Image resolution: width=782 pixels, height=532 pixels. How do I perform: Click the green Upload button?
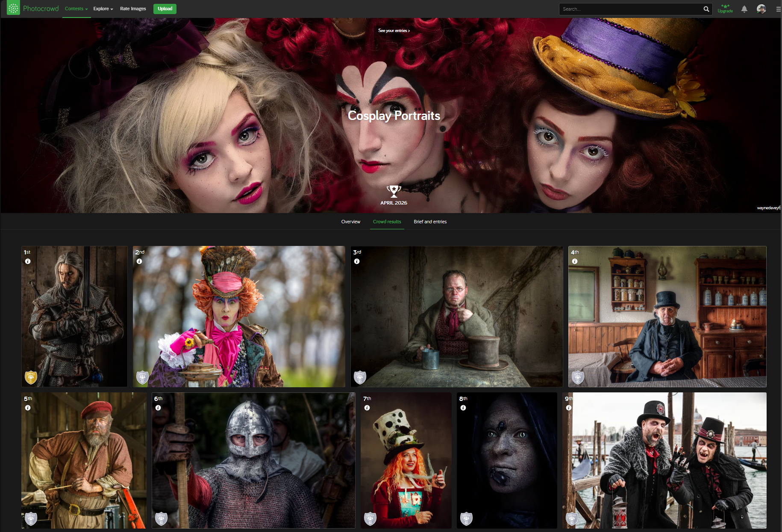tap(165, 9)
